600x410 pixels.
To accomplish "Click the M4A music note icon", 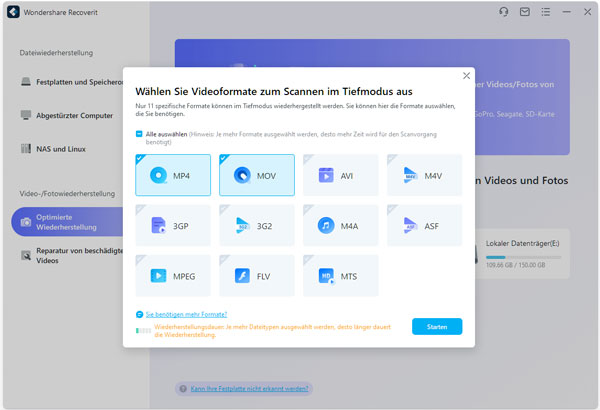I will tap(326, 225).
